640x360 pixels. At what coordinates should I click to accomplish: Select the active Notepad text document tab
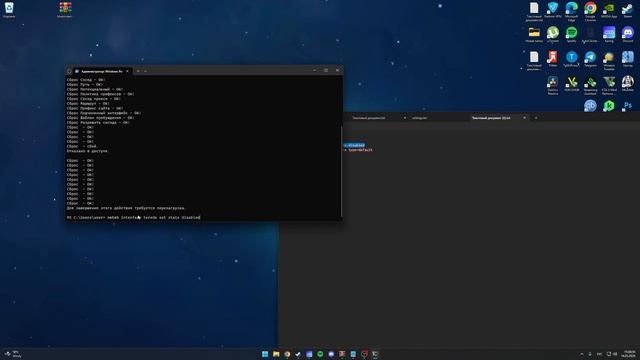(491, 118)
